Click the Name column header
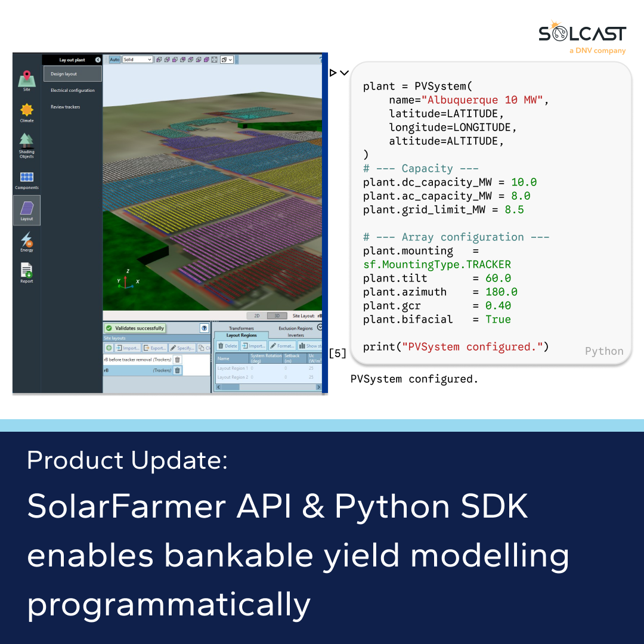644x644 pixels. click(x=233, y=358)
